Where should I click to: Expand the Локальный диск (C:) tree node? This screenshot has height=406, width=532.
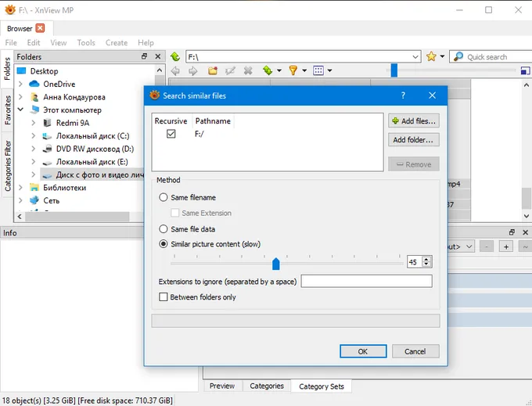coord(33,136)
